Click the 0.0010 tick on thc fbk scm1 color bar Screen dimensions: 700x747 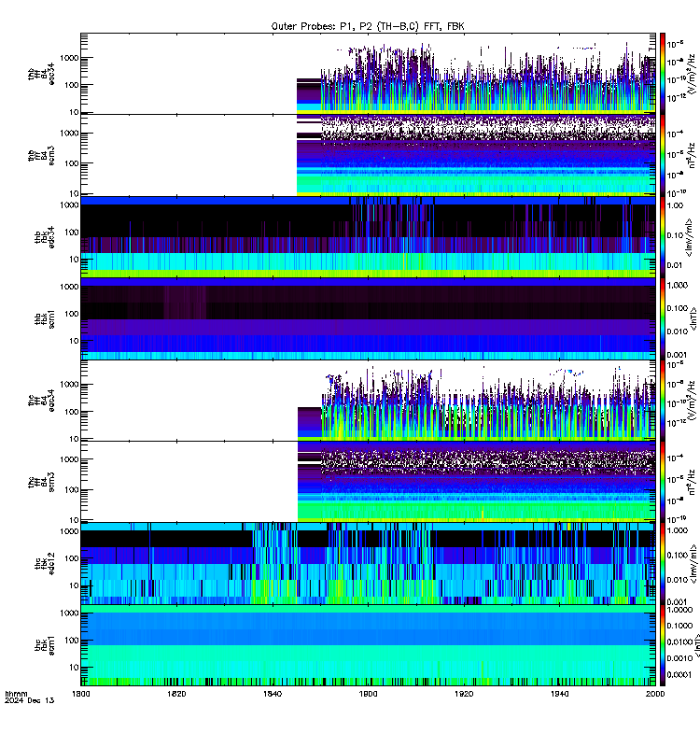[x=679, y=658]
